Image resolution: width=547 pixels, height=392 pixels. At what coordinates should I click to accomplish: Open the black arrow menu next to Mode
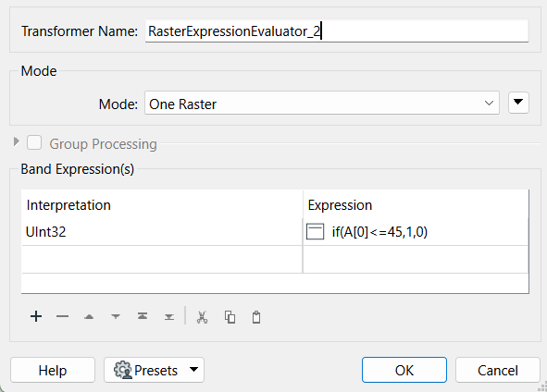pyautogui.click(x=518, y=103)
